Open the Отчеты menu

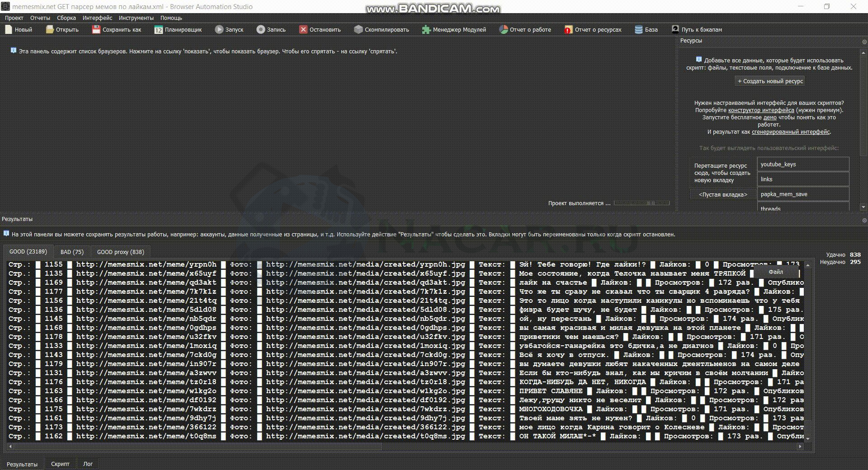click(40, 18)
